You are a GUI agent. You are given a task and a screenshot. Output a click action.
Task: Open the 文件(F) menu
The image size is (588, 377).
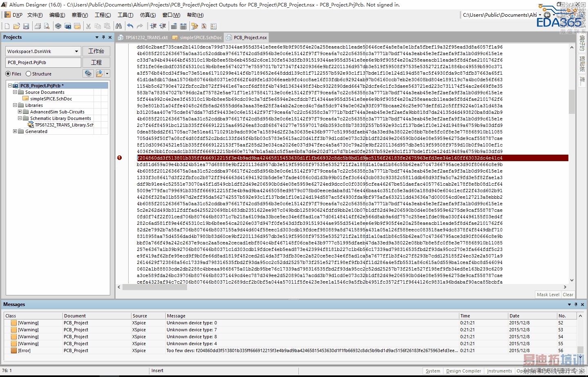pos(35,15)
